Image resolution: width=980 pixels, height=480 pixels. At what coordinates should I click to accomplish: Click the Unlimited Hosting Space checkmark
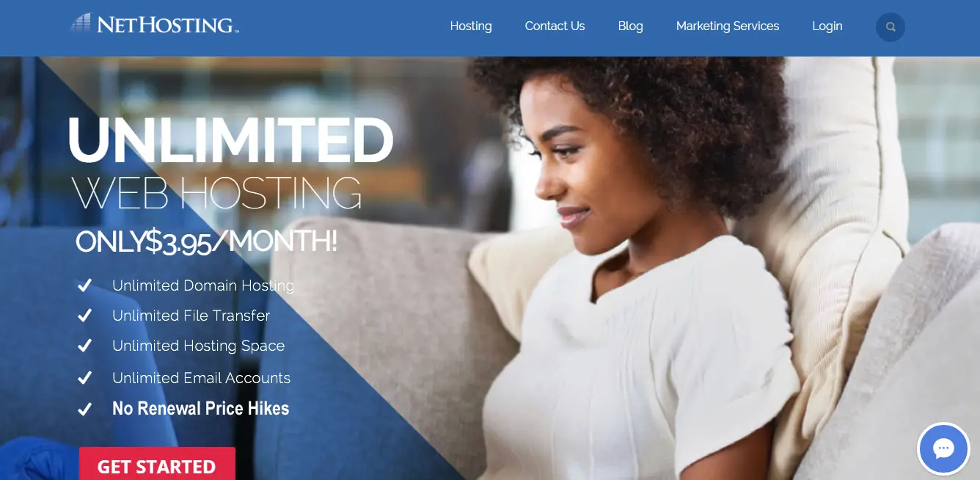pyautogui.click(x=84, y=346)
